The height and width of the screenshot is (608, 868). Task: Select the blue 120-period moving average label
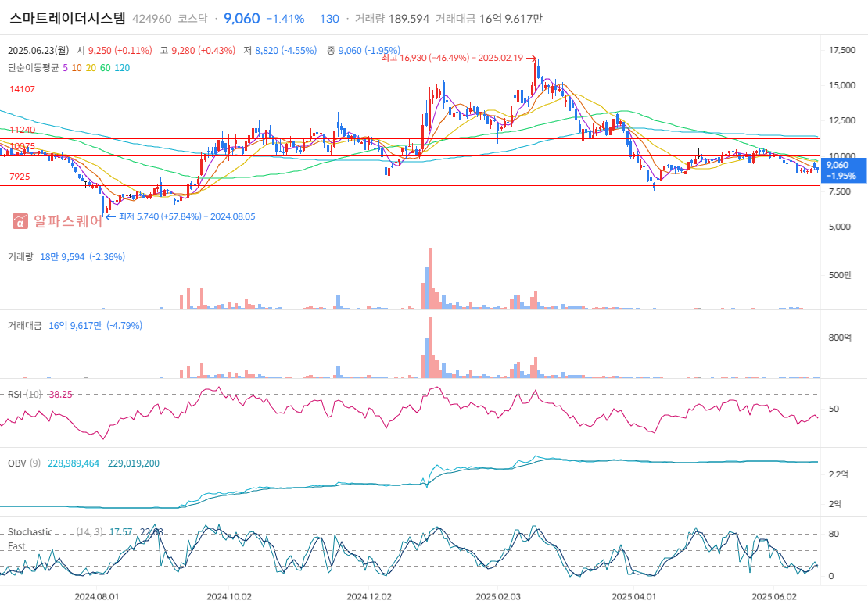tap(122, 67)
